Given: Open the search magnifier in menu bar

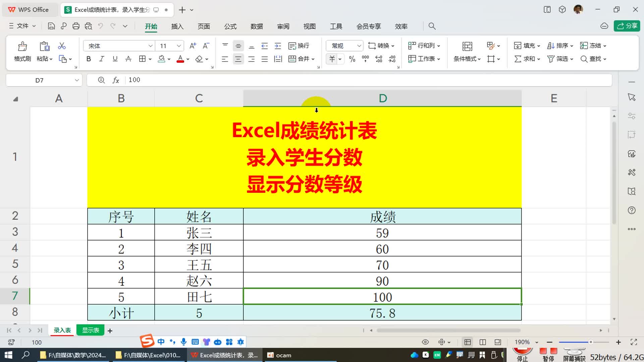Looking at the screenshot, I should tap(432, 26).
